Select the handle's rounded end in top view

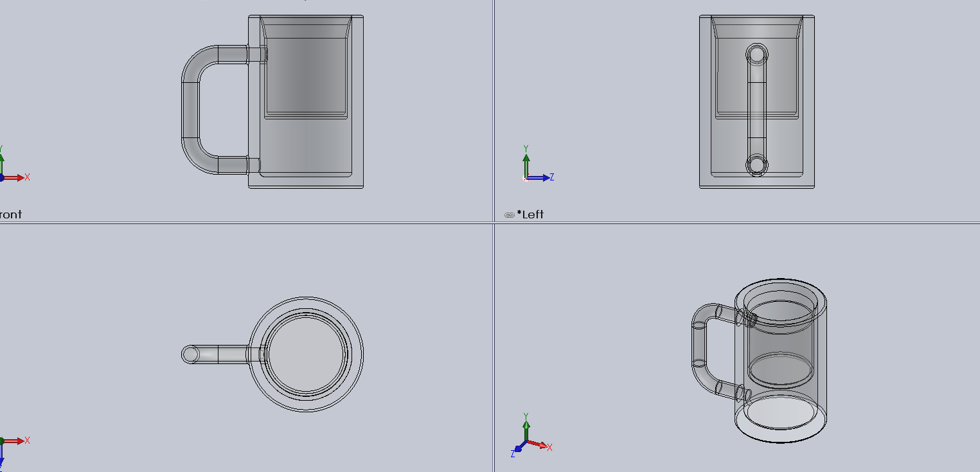tap(190, 354)
